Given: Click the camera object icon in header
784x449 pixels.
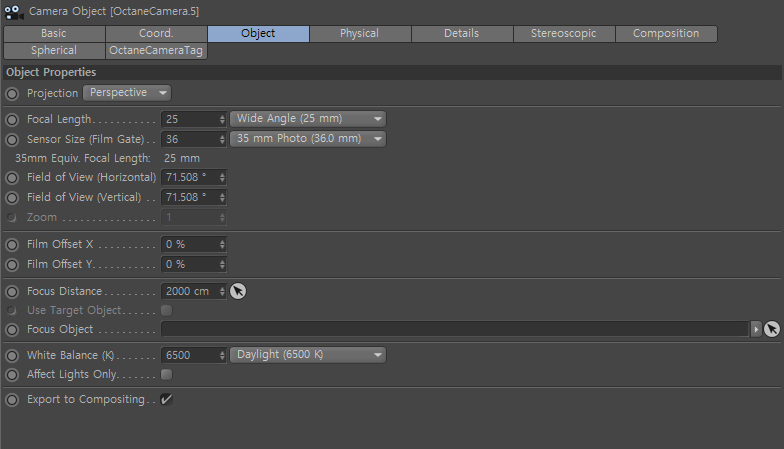Looking at the screenshot, I should [14, 12].
